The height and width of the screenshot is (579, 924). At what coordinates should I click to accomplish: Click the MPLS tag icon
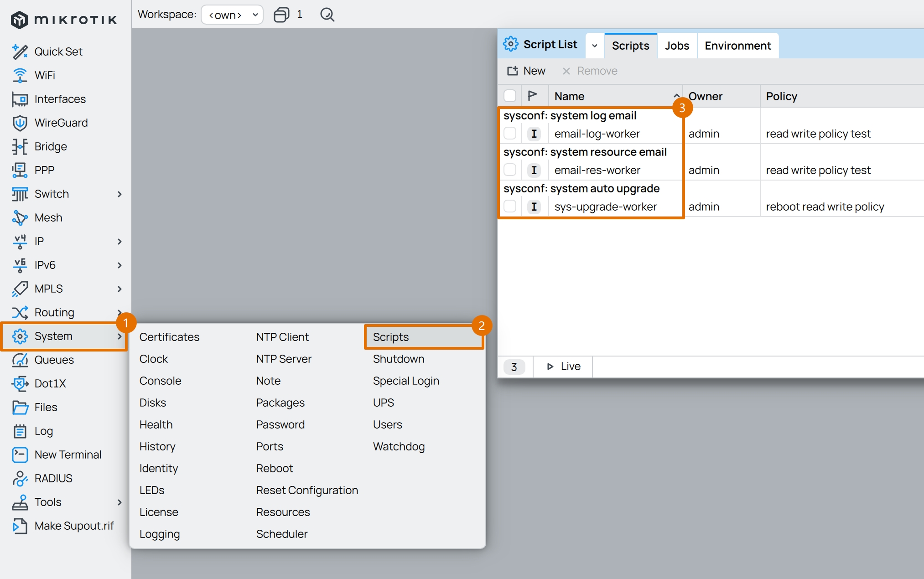20,289
